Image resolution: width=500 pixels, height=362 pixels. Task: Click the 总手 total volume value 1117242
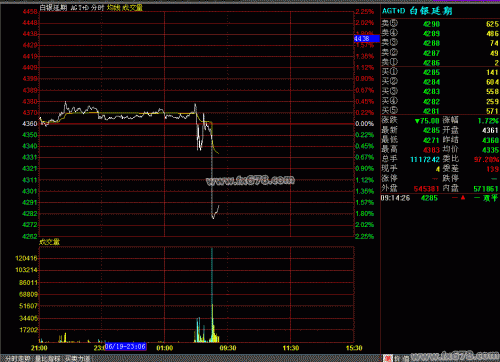[425, 160]
